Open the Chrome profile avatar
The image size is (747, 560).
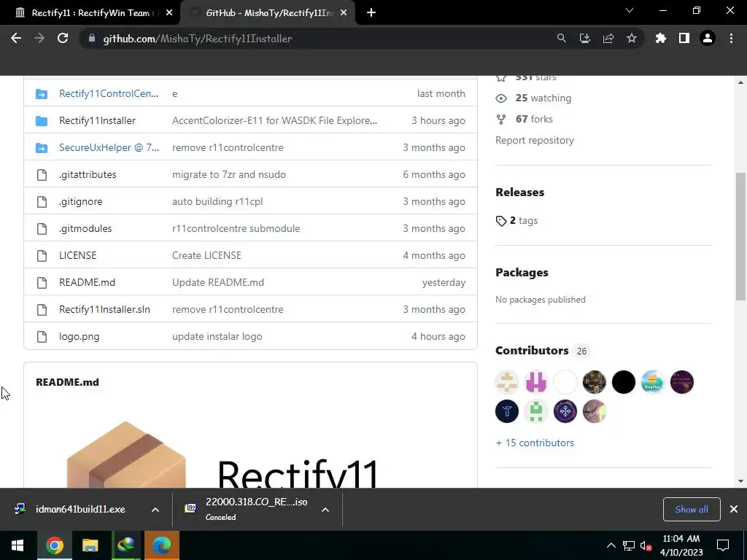tap(708, 39)
